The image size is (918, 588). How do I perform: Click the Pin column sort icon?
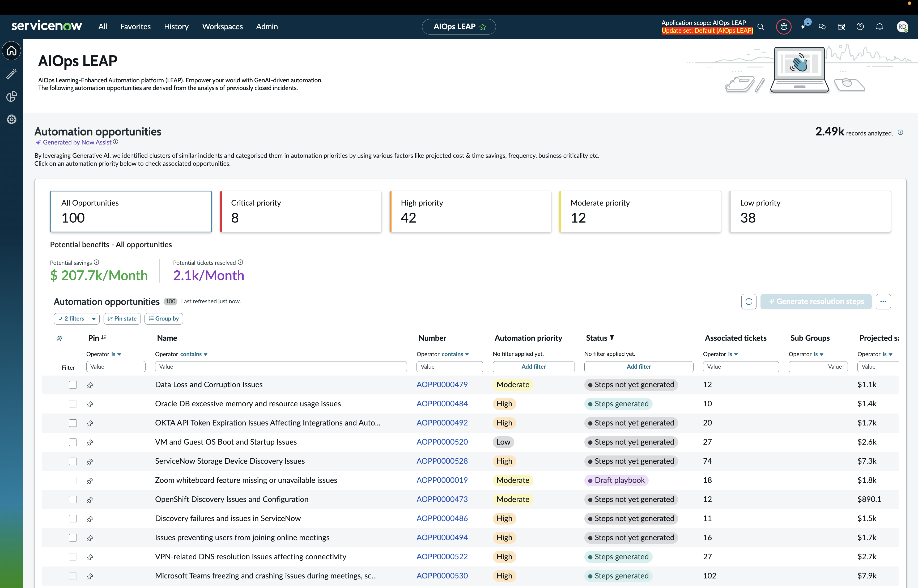point(104,338)
